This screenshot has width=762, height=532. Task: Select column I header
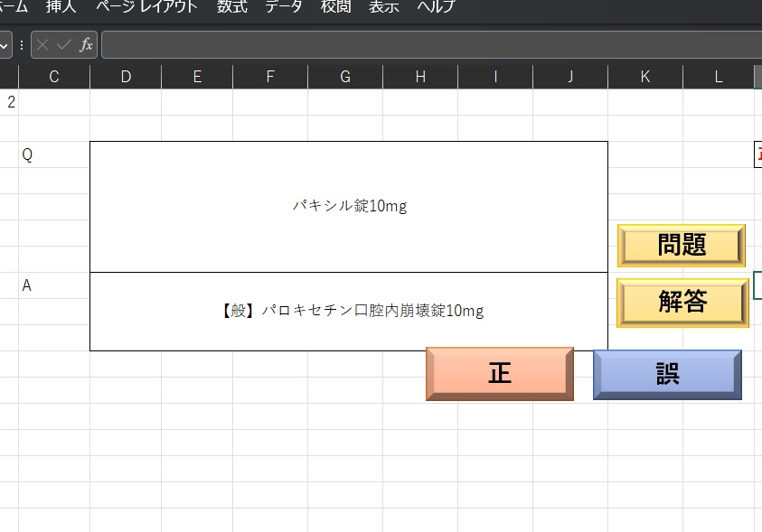495,77
